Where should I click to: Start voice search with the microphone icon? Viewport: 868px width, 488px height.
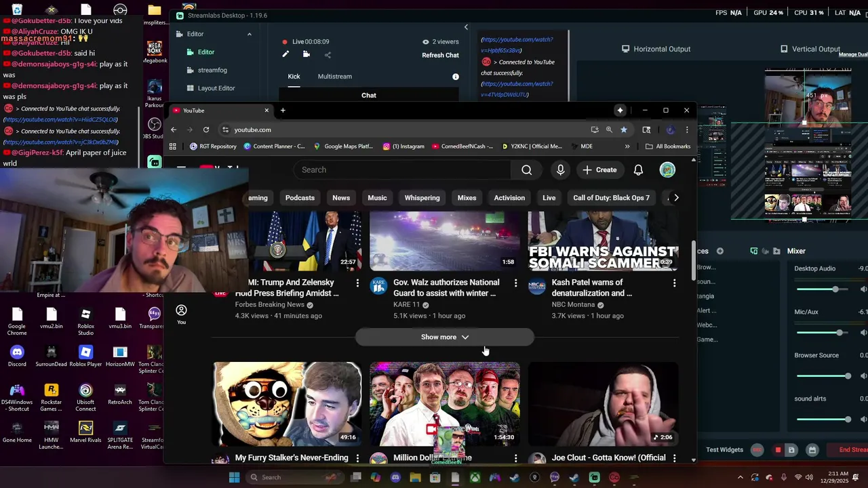(560, 170)
